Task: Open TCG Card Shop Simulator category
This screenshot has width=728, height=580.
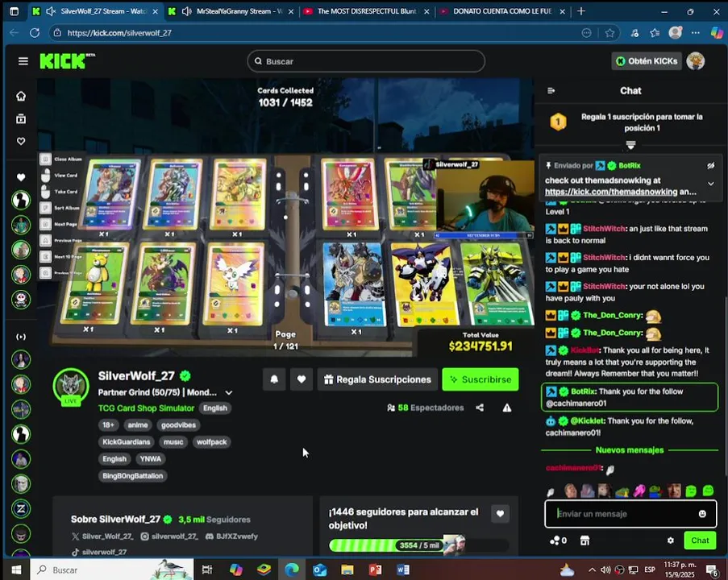Action: (x=146, y=408)
